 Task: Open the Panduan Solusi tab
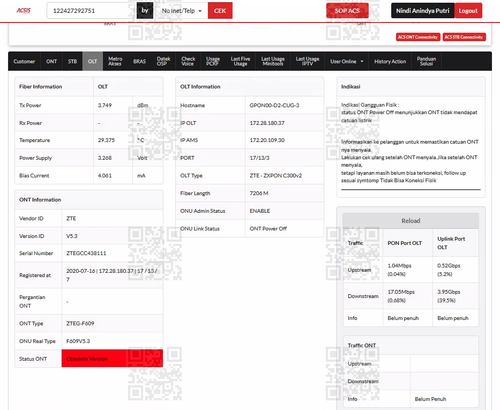pos(426,61)
